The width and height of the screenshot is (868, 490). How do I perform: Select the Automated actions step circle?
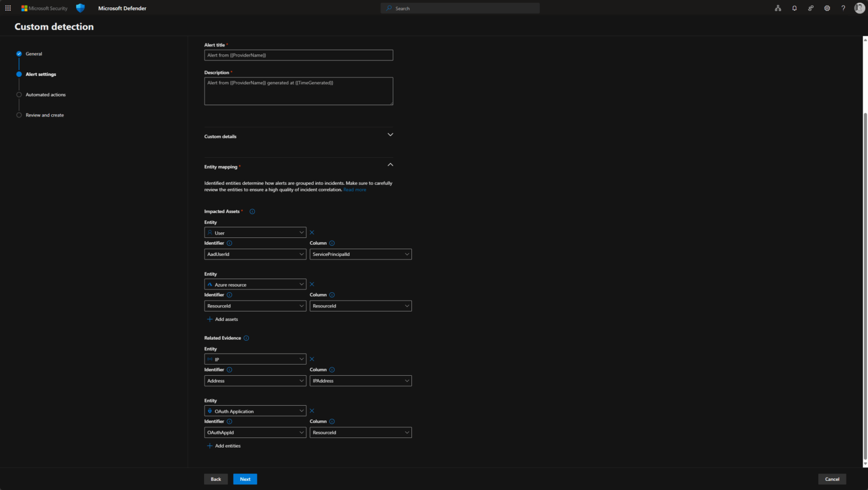coord(19,94)
